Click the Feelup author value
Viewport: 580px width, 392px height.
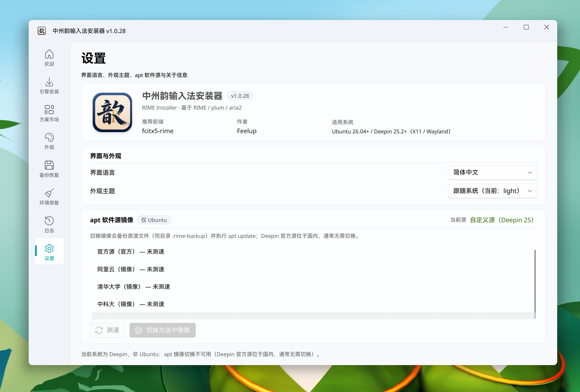[247, 131]
